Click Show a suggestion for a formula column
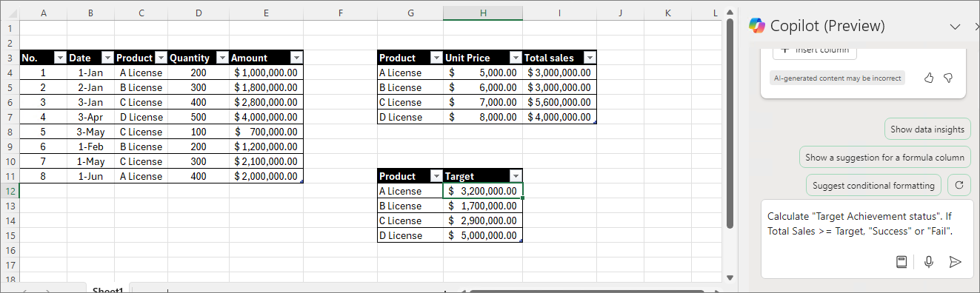The image size is (980, 293). (x=884, y=157)
